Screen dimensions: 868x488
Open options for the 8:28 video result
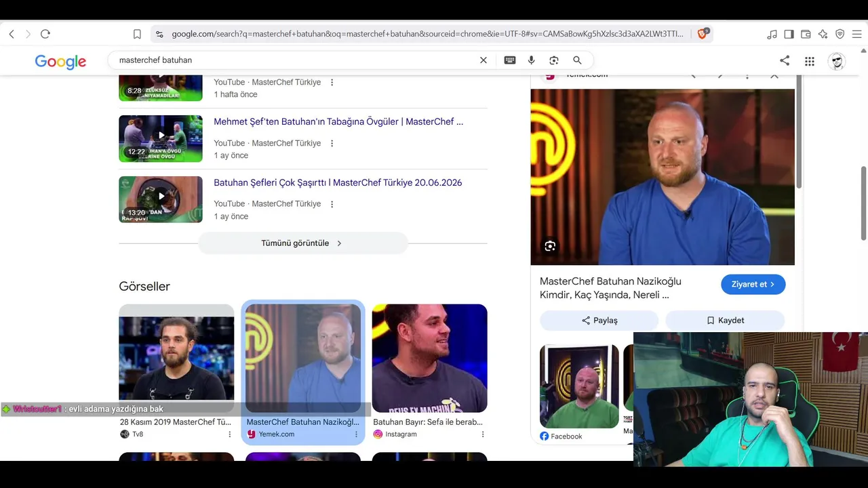(332, 82)
